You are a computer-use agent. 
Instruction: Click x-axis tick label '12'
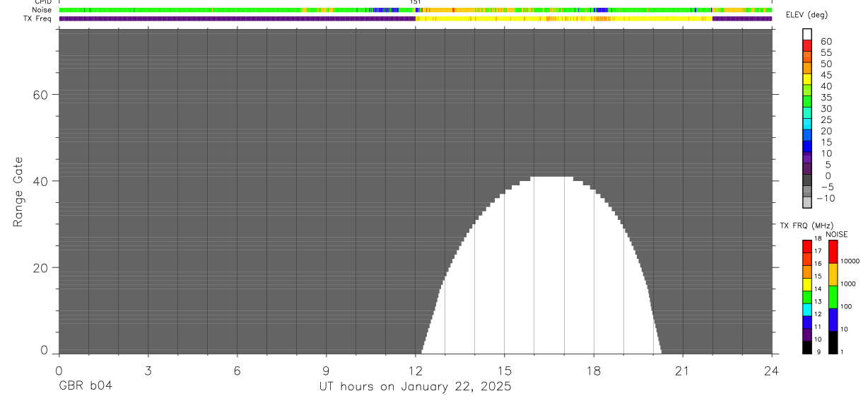click(x=415, y=370)
